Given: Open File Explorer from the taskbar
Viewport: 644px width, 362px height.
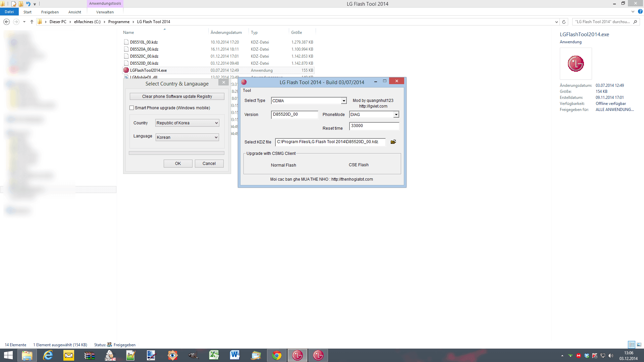Looking at the screenshot, I should [27, 355].
